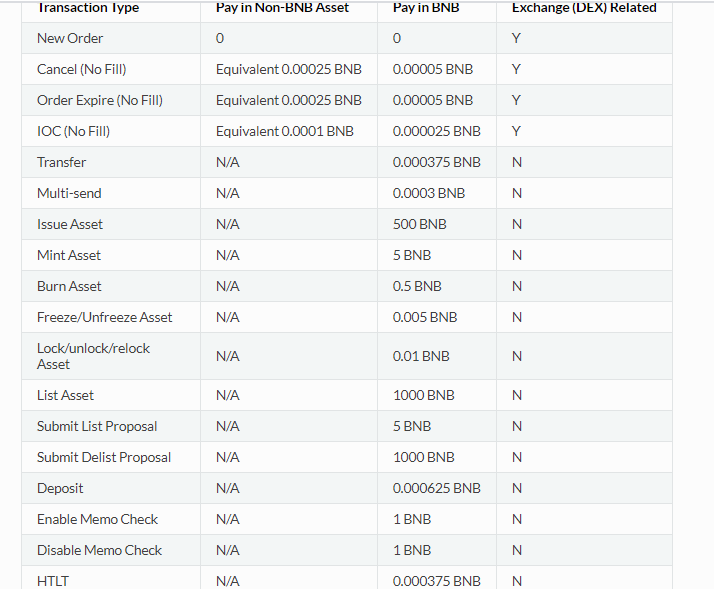The height and width of the screenshot is (589, 714).
Task: Click 'Equivalent 0.00025 BNB' in Order Expire row
Action: tap(289, 100)
